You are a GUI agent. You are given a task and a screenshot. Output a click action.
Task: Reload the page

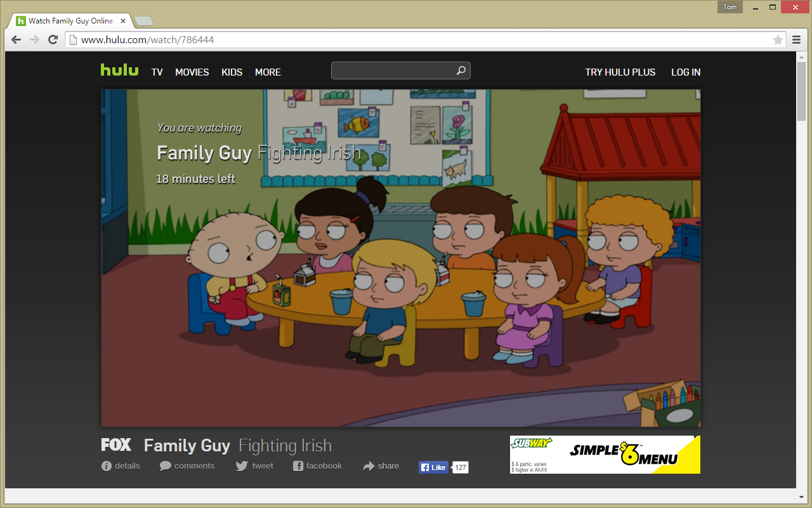pyautogui.click(x=53, y=39)
